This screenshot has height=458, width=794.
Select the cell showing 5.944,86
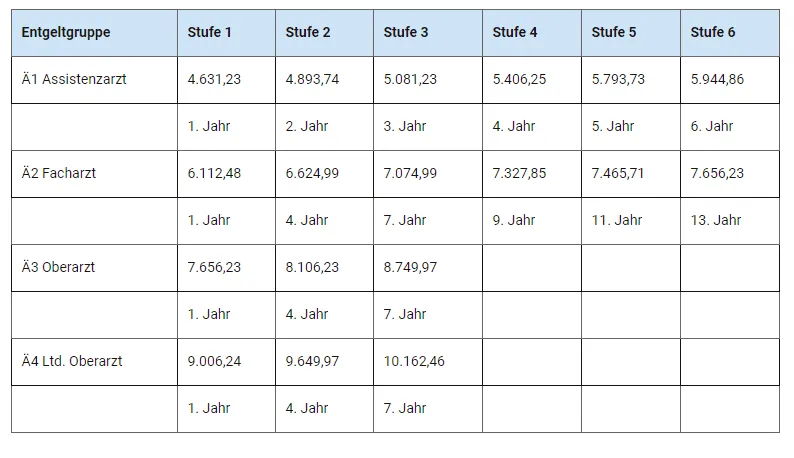[x=717, y=79]
